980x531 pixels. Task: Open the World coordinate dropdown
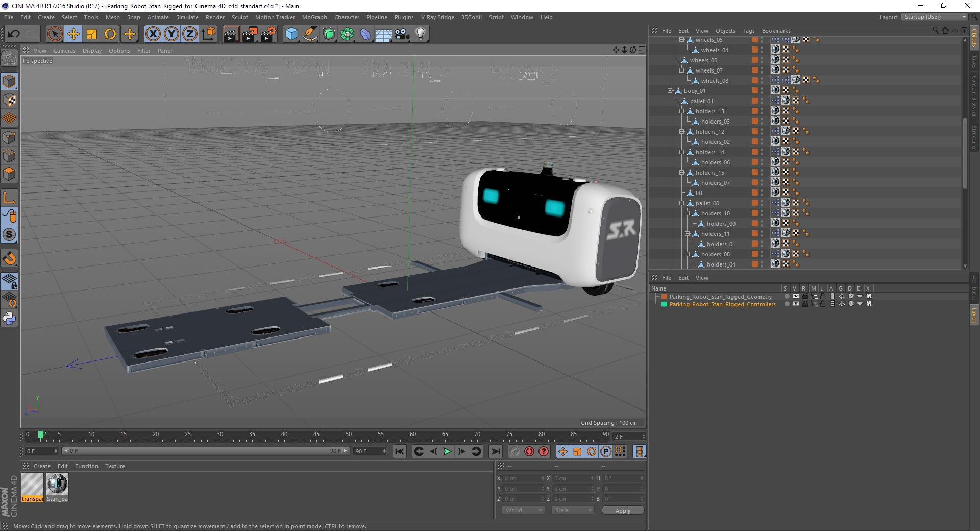pyautogui.click(x=523, y=510)
